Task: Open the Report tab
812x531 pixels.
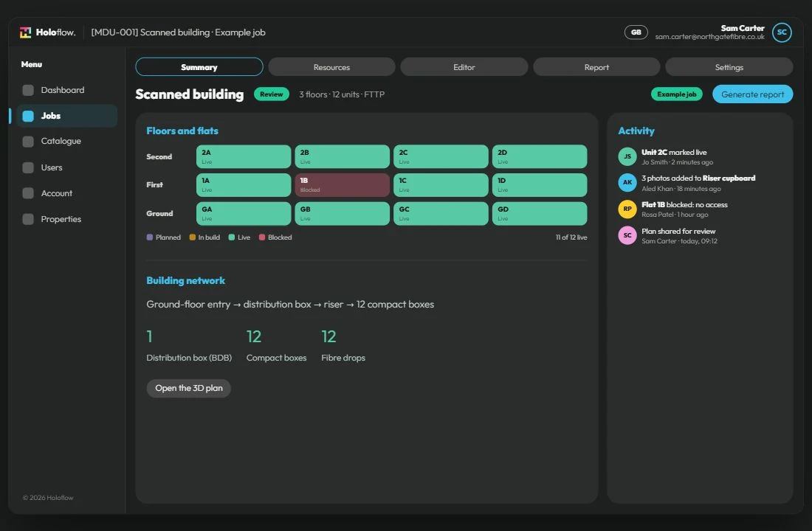Action: [x=596, y=67]
